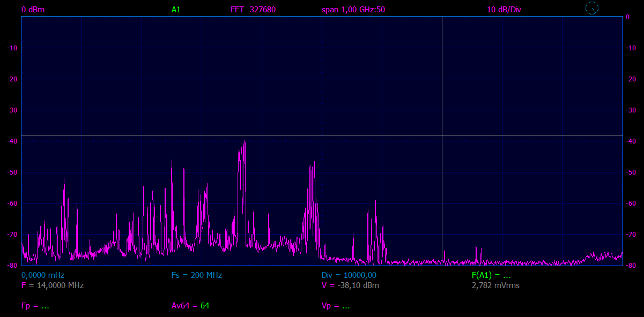Image resolution: width=644 pixels, height=317 pixels.
Task: Select the Fs = 200 MHz sample rate
Action: pyautogui.click(x=197, y=275)
